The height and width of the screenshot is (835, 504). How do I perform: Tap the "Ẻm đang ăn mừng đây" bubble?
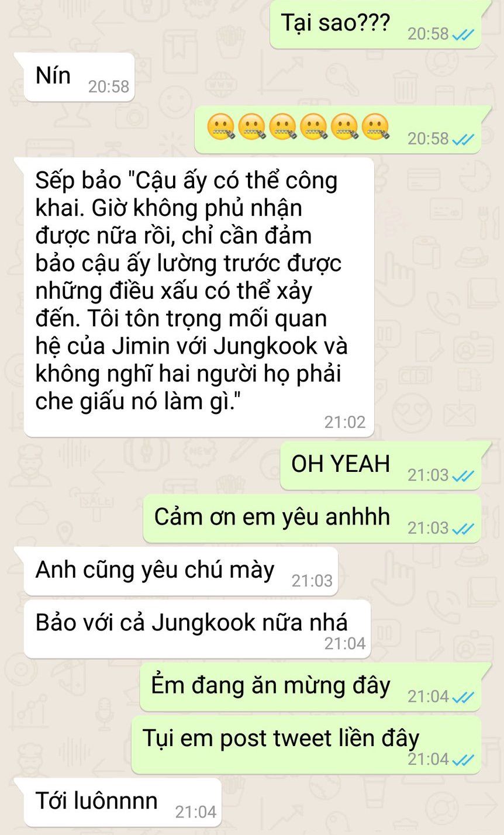click(x=309, y=686)
